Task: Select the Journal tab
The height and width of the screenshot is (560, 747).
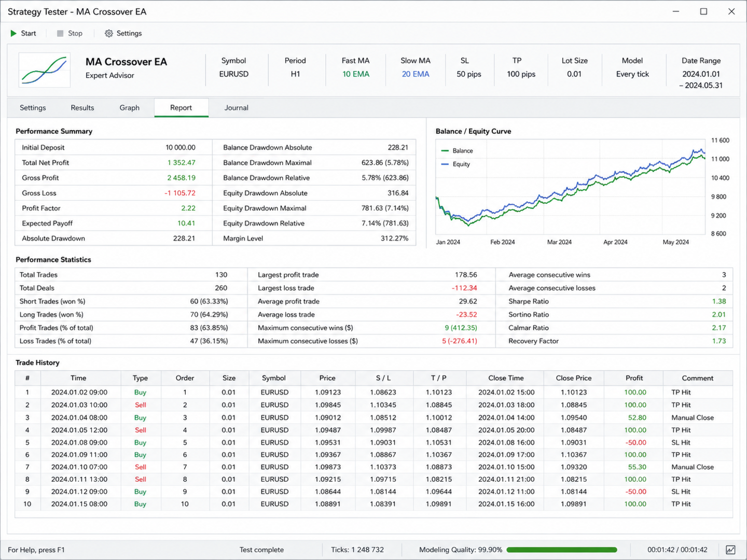Action: [x=236, y=108]
